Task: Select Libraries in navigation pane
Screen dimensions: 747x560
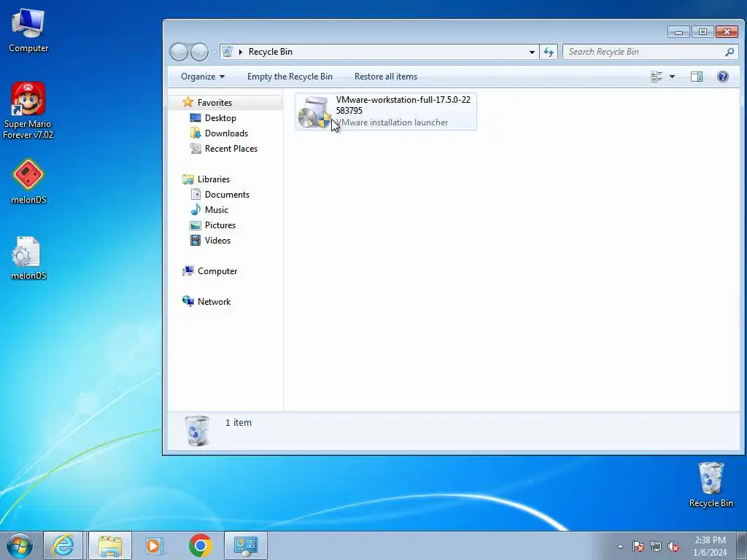Action: point(214,179)
